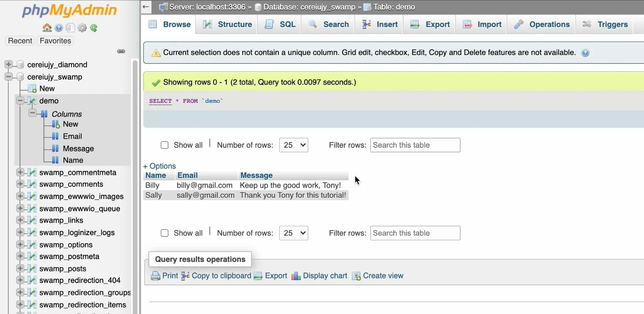Check the upper Show all checkbox
This screenshot has height=314, width=644.
coord(165,145)
